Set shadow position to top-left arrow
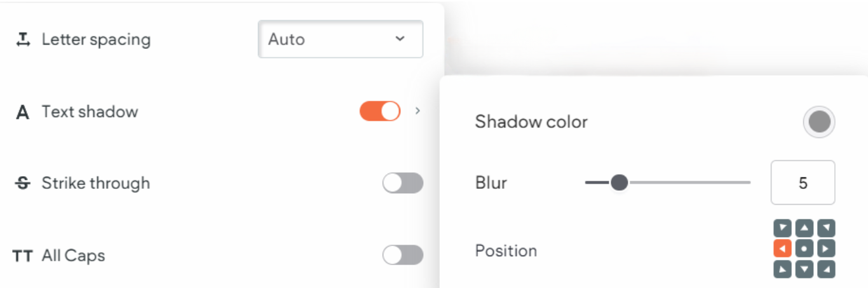 click(782, 228)
